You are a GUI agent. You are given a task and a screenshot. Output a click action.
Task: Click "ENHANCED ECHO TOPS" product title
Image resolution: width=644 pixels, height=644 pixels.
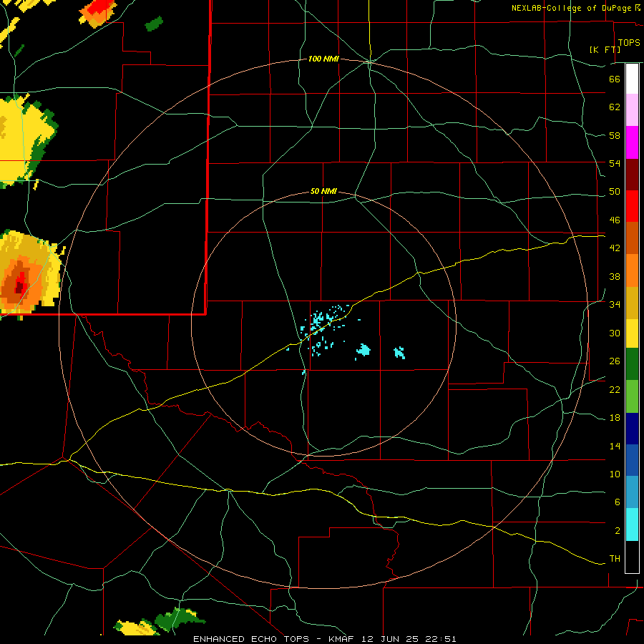[250, 639]
